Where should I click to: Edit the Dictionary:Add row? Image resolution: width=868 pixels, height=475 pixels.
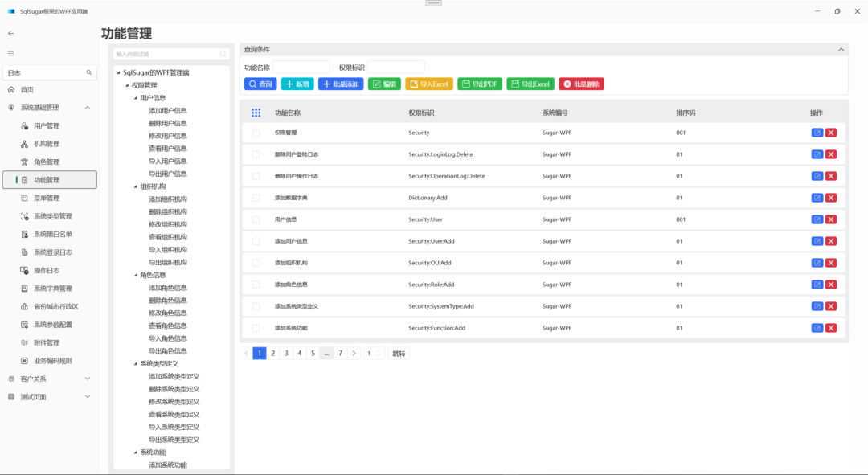coord(817,198)
